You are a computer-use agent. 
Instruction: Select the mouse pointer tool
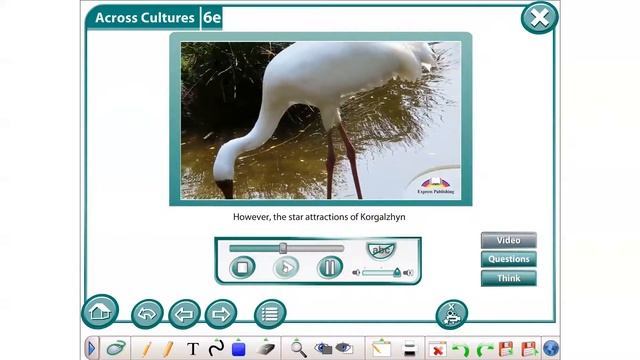click(x=116, y=349)
